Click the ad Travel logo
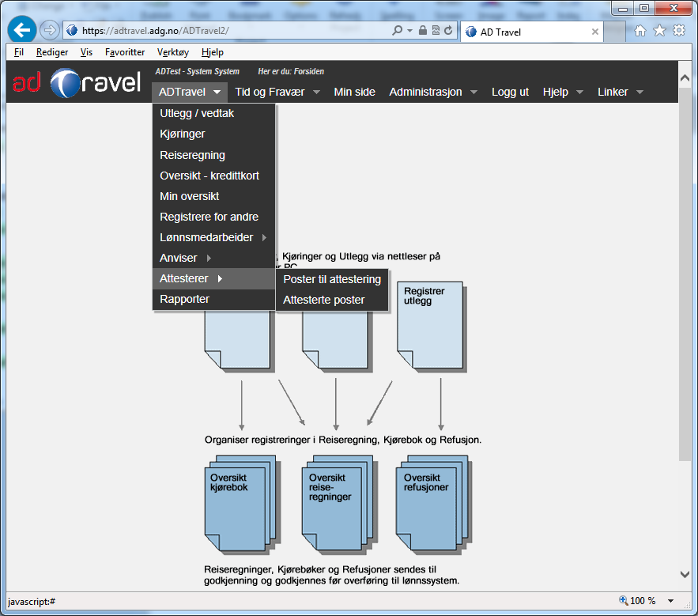This screenshot has width=698, height=616. coord(77,84)
